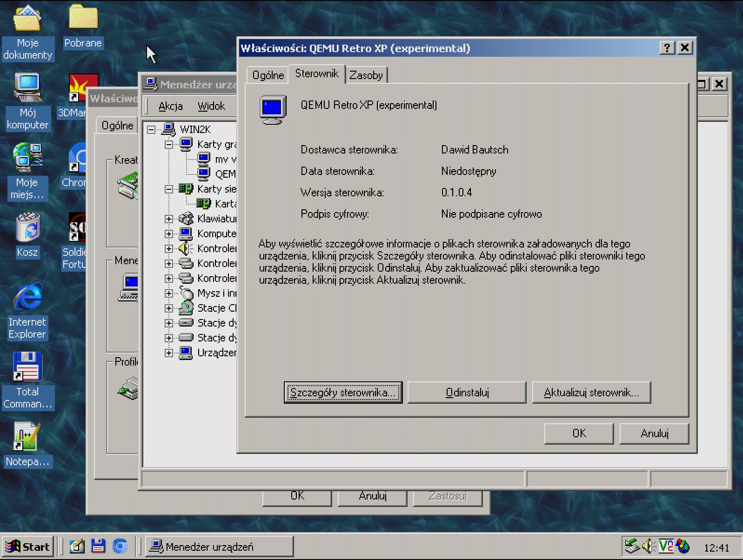Open the Widok menu in Menedżer urządzeń

(x=211, y=106)
